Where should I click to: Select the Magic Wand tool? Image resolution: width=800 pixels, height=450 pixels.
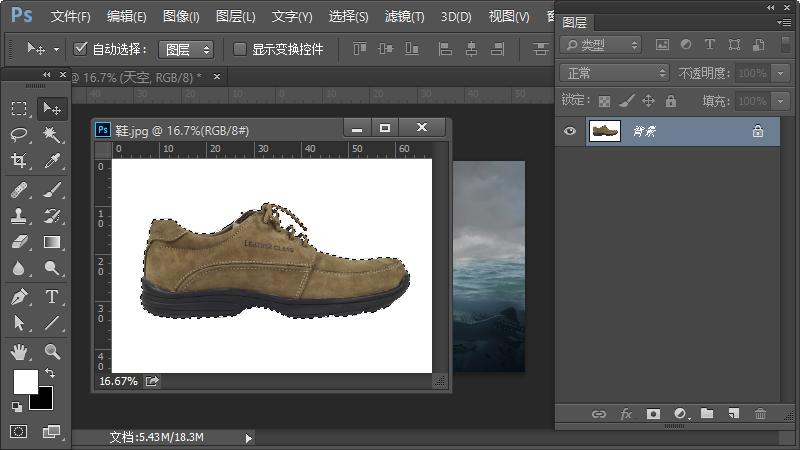52,134
